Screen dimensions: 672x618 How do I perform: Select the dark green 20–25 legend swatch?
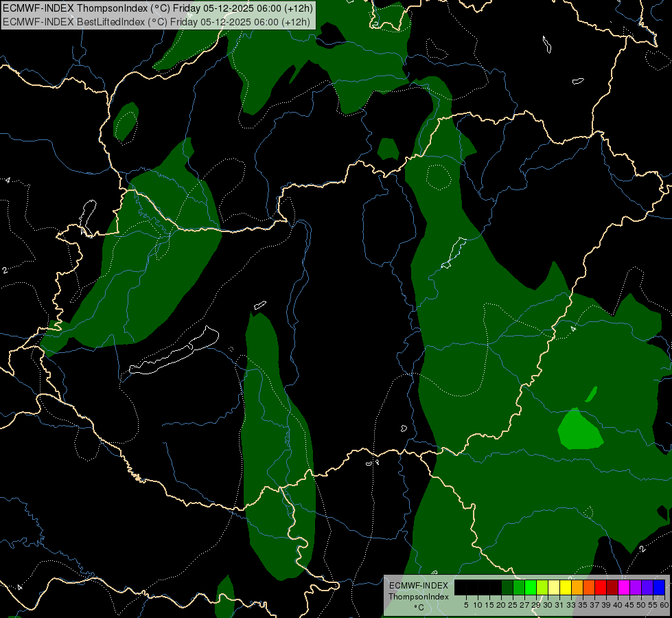pyautogui.click(x=507, y=587)
